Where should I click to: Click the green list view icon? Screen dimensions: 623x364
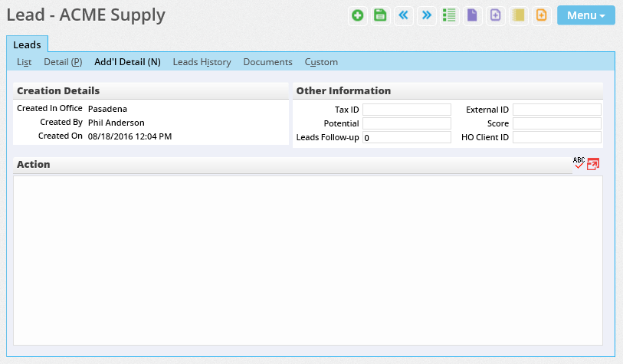[x=450, y=15]
